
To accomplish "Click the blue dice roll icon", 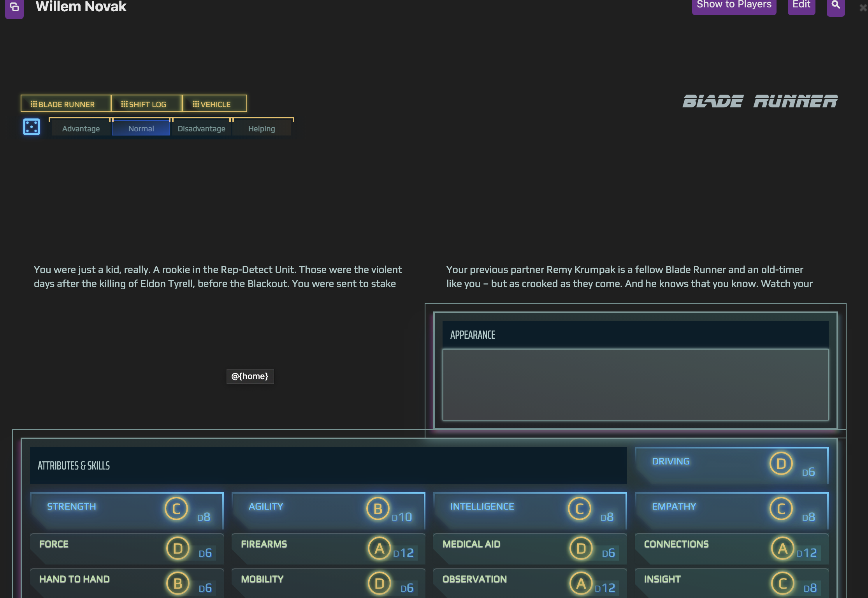I will [x=32, y=127].
